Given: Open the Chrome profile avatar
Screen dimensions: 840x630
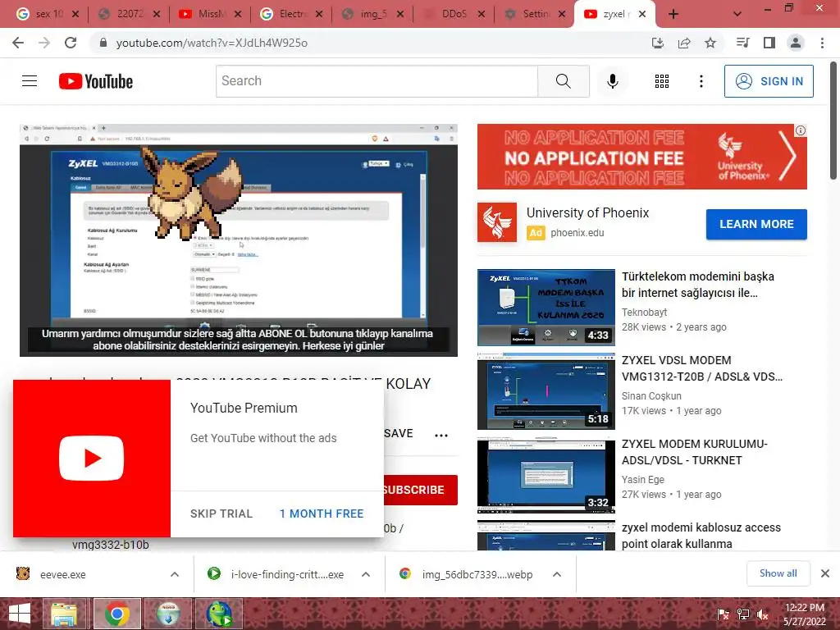Looking at the screenshot, I should click(x=796, y=43).
